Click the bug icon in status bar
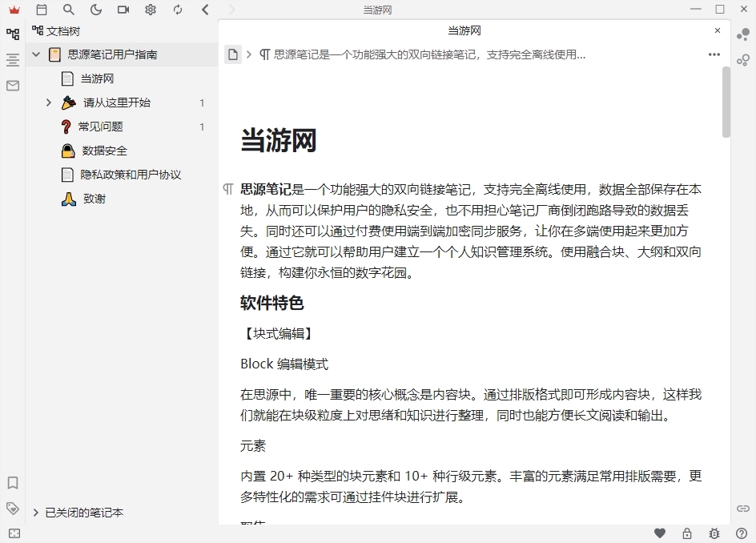 [714, 533]
